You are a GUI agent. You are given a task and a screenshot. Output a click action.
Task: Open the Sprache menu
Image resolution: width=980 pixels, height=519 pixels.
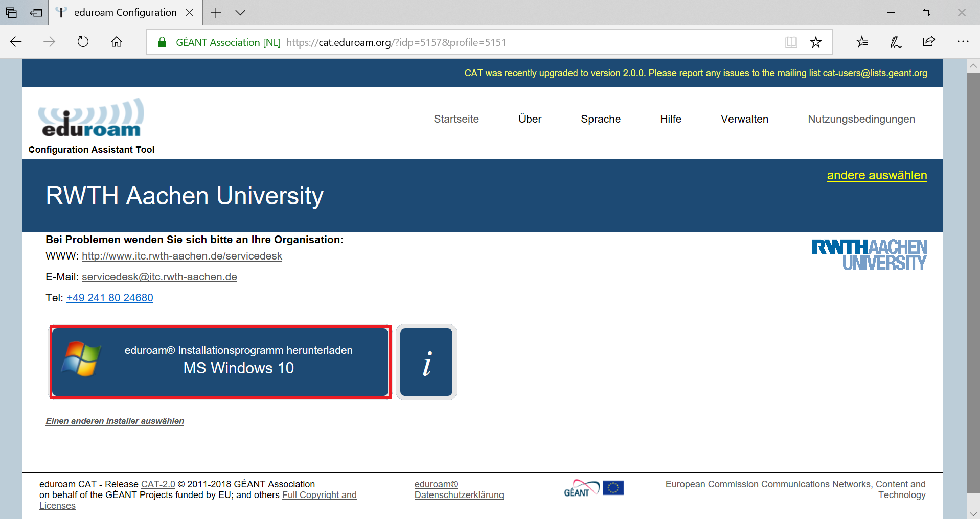point(601,119)
